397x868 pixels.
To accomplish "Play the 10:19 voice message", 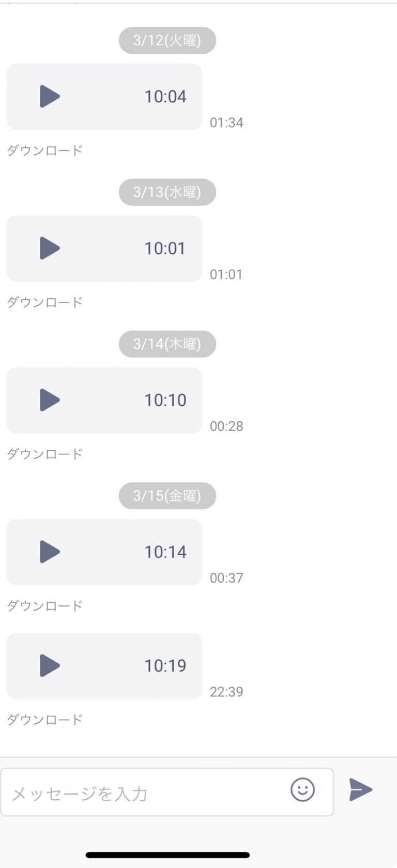I will pyautogui.click(x=50, y=665).
